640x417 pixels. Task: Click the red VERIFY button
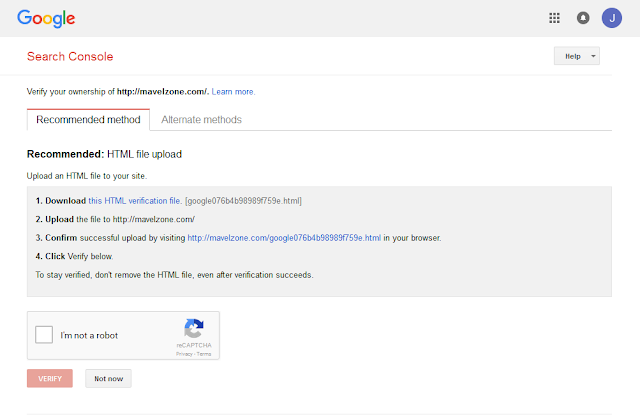(50, 378)
